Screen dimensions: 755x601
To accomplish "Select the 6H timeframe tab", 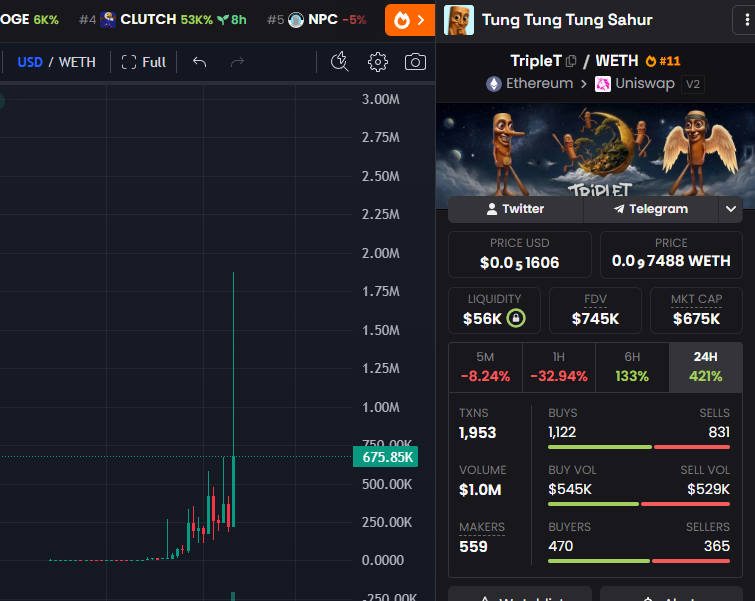I will click(632, 367).
